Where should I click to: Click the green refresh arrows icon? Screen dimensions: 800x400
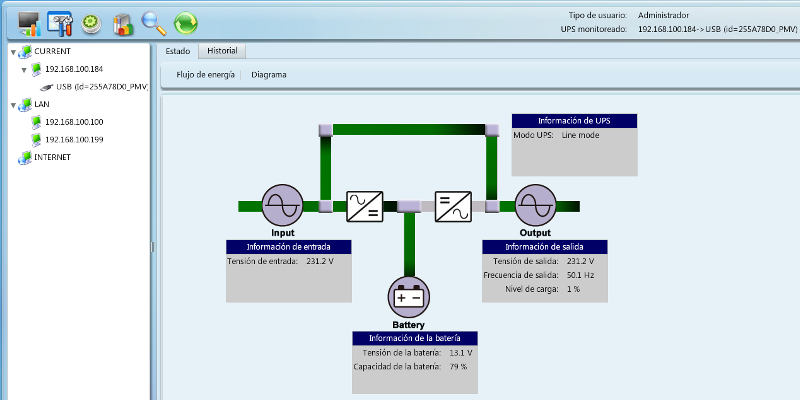click(x=186, y=23)
